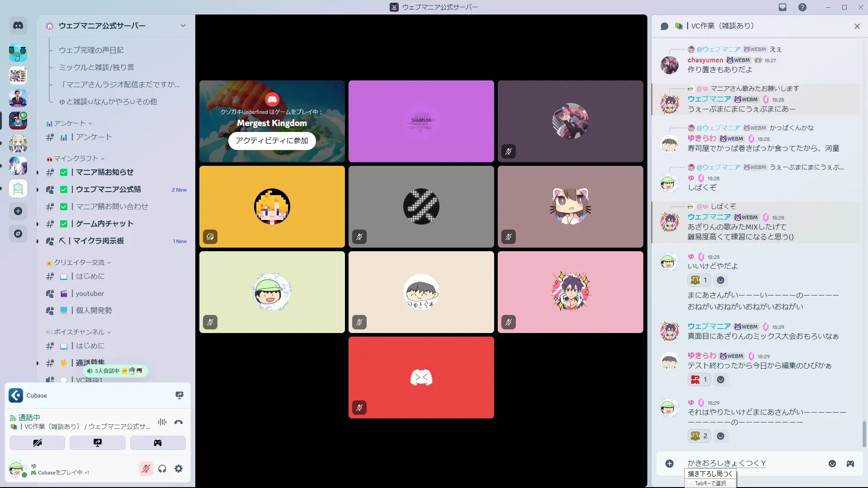The width and height of the screenshot is (868, 488).
Task: Toggle the muted microphone button
Action: tap(146, 469)
